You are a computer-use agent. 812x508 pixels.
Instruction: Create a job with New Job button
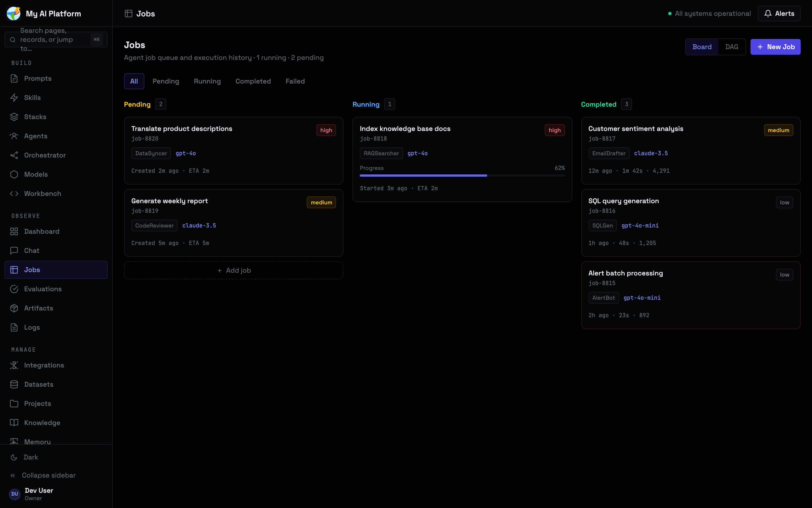pos(775,47)
